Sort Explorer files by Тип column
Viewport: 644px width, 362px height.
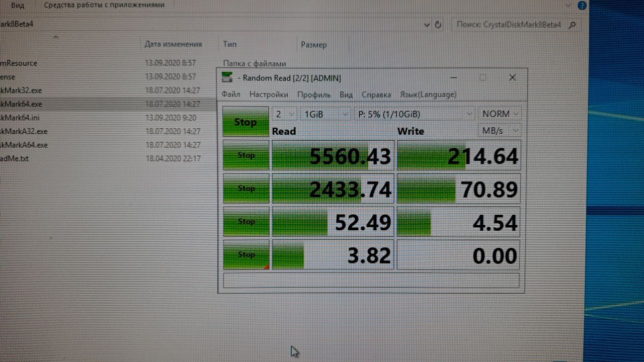click(x=230, y=44)
